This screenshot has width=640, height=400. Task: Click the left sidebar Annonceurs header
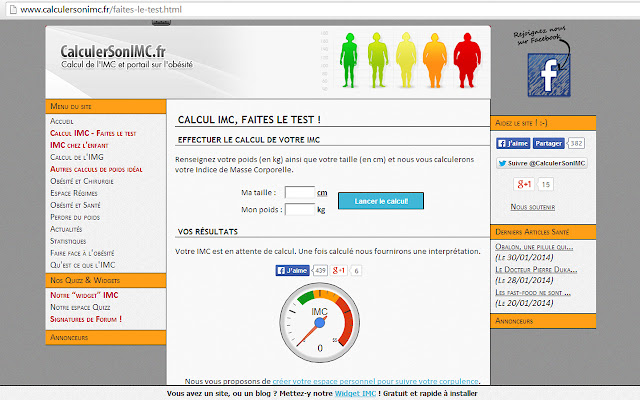(106, 338)
